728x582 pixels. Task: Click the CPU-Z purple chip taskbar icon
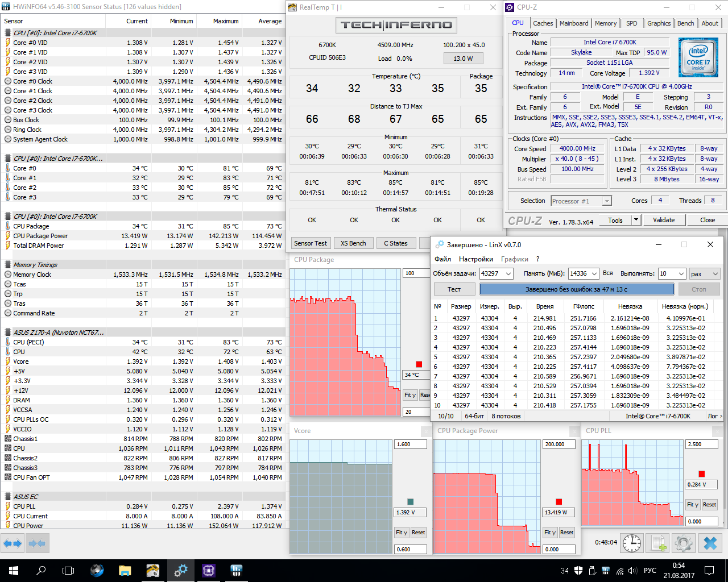tap(208, 571)
